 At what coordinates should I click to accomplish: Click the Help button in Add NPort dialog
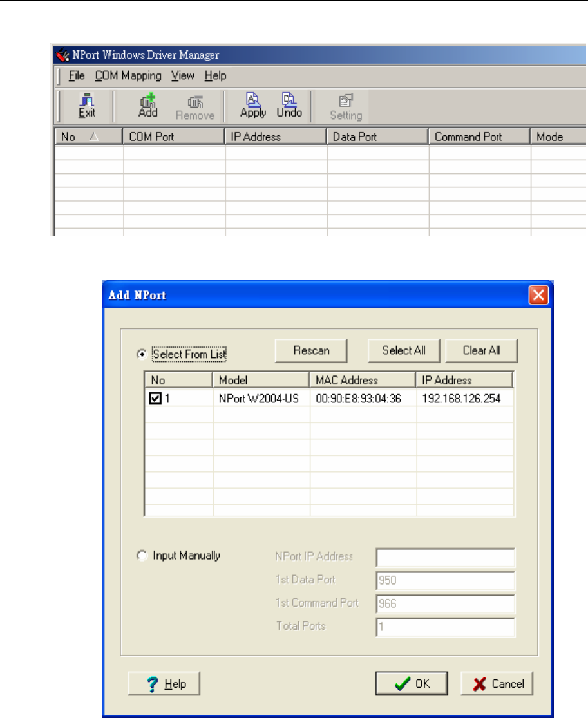click(x=164, y=683)
